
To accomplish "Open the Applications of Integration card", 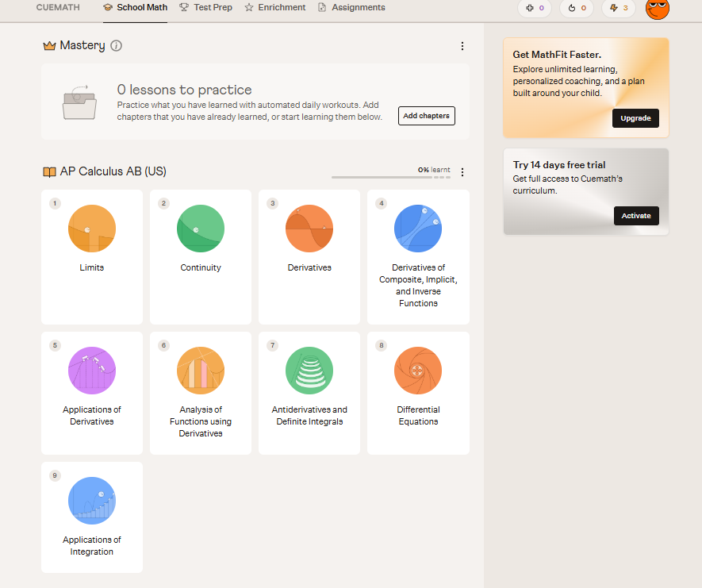I will click(x=92, y=517).
